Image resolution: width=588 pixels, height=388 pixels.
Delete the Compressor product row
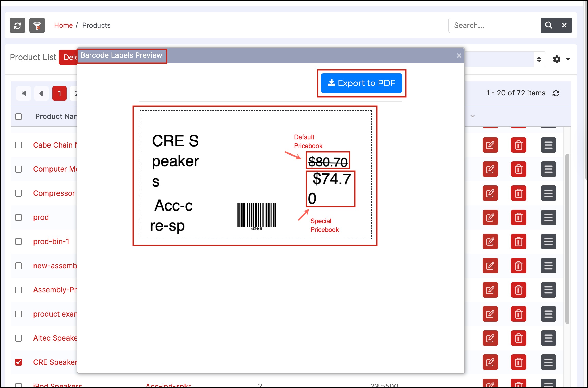pos(518,193)
